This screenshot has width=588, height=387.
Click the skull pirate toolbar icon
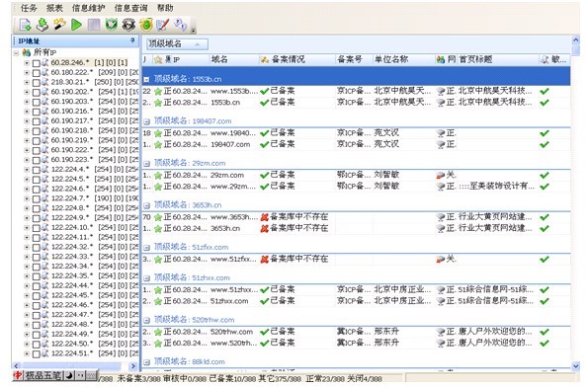(128, 25)
